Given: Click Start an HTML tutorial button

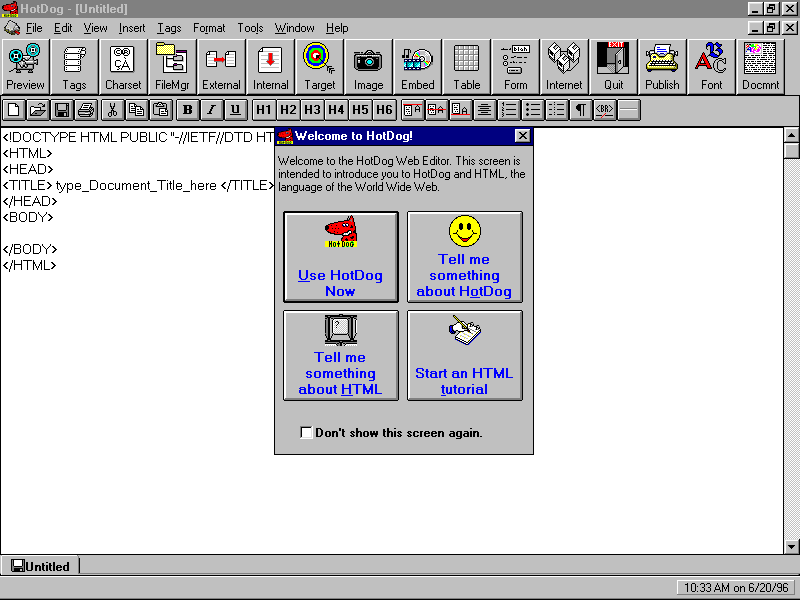Looking at the screenshot, I should 464,355.
